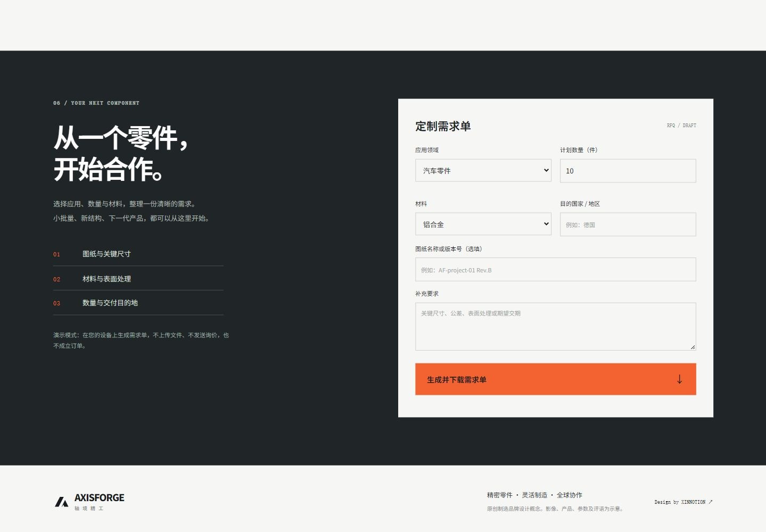
Task: Click the 图纸名称或版本号（选填）label
Action: point(449,249)
